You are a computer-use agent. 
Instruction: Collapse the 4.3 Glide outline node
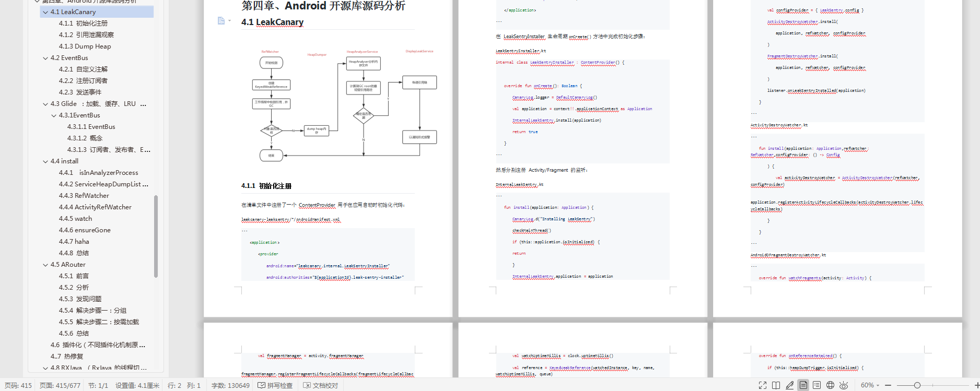click(x=45, y=104)
